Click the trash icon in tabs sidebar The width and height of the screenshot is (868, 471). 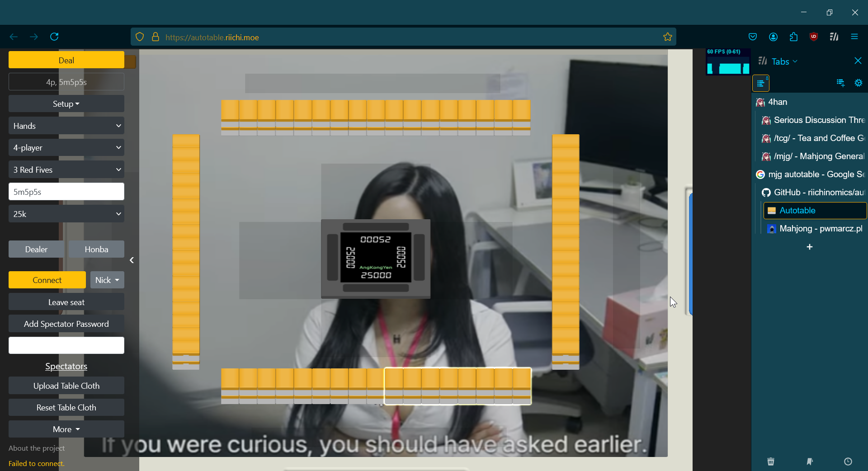[771, 462]
